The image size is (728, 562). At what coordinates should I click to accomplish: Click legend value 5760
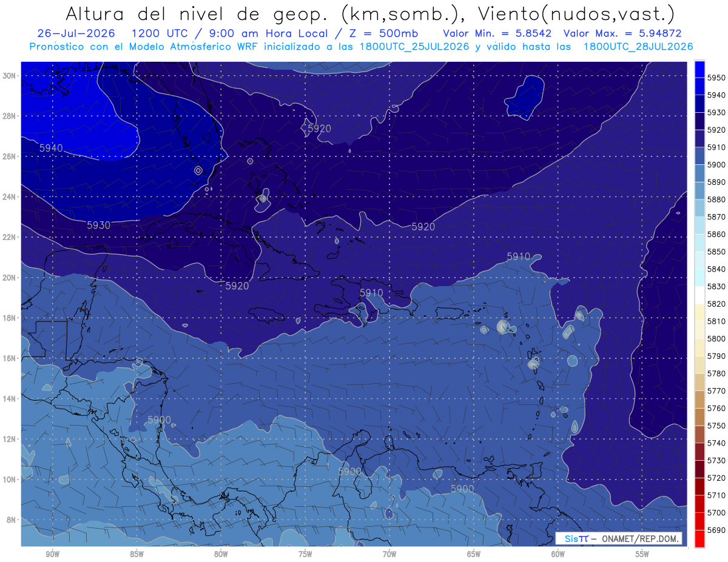716,408
